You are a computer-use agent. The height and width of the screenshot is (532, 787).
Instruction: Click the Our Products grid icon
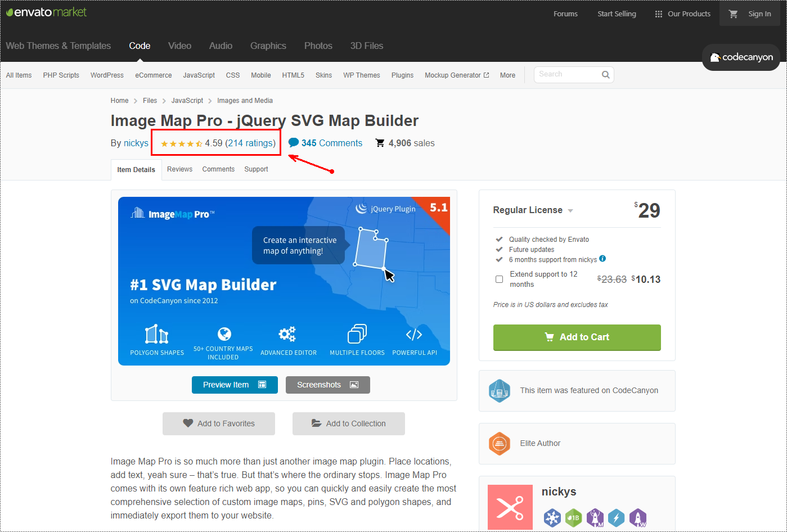click(659, 14)
